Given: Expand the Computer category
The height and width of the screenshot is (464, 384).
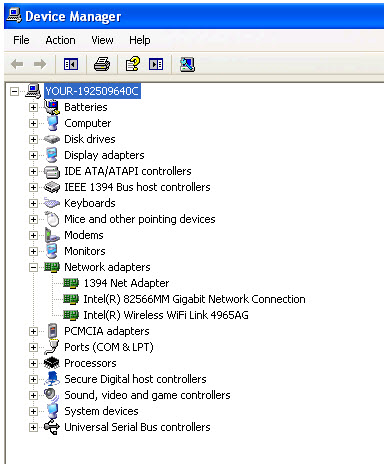Looking at the screenshot, I should click(x=33, y=123).
